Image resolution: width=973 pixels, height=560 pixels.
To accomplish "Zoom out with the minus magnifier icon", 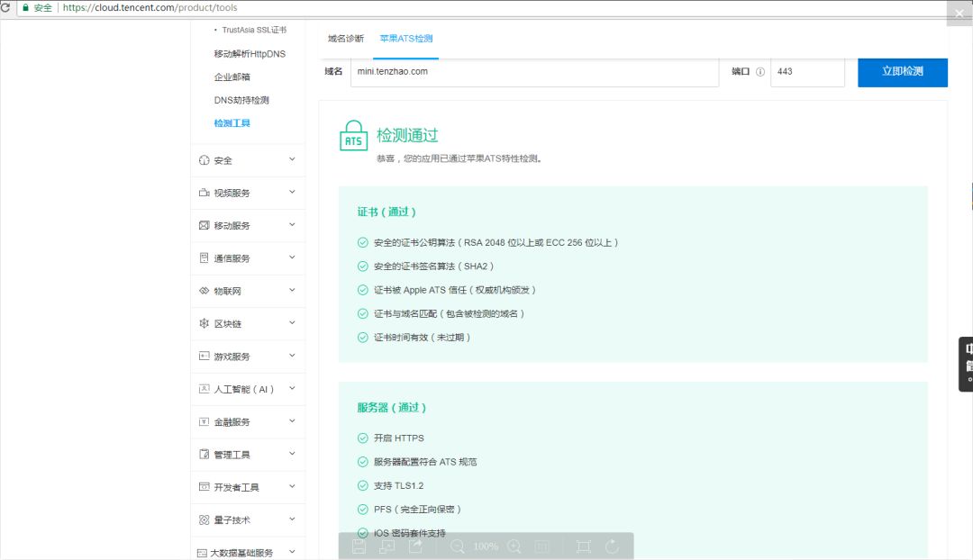I will pyautogui.click(x=458, y=546).
